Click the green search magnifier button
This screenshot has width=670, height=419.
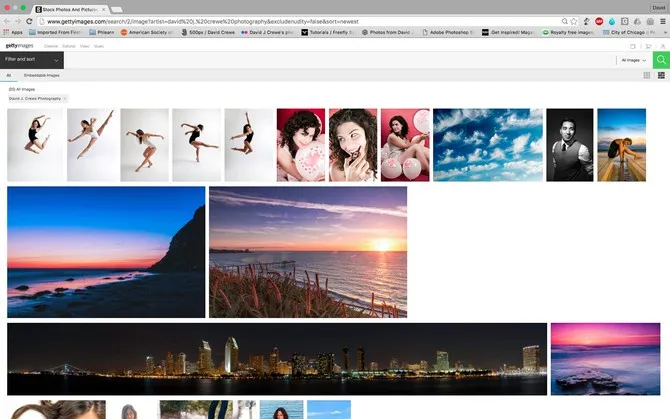click(659, 60)
